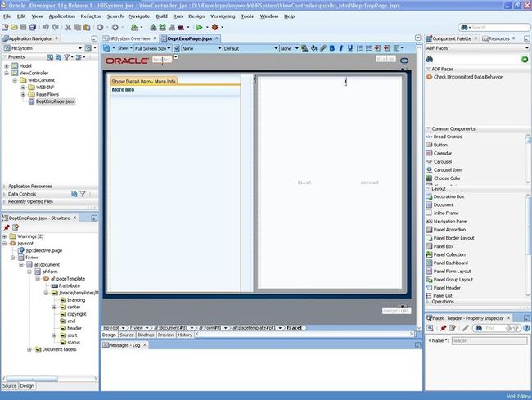Image resolution: width=532 pixels, height=400 pixels.
Task: Click the Cut scissors toolbar icon
Action: tap(68, 27)
